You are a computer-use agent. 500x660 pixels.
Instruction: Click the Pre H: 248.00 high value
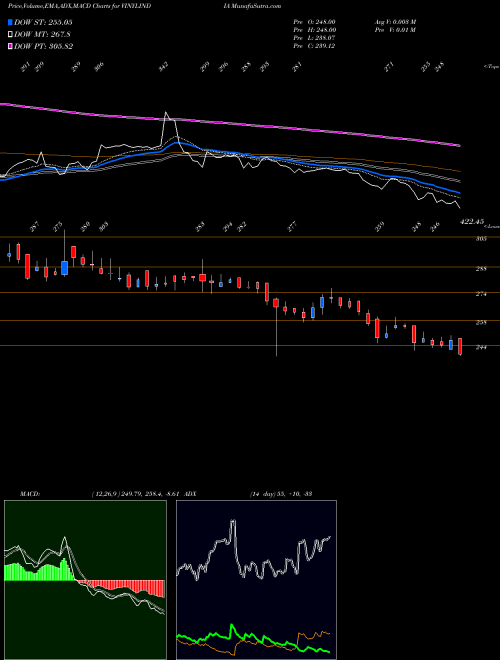click(x=314, y=30)
